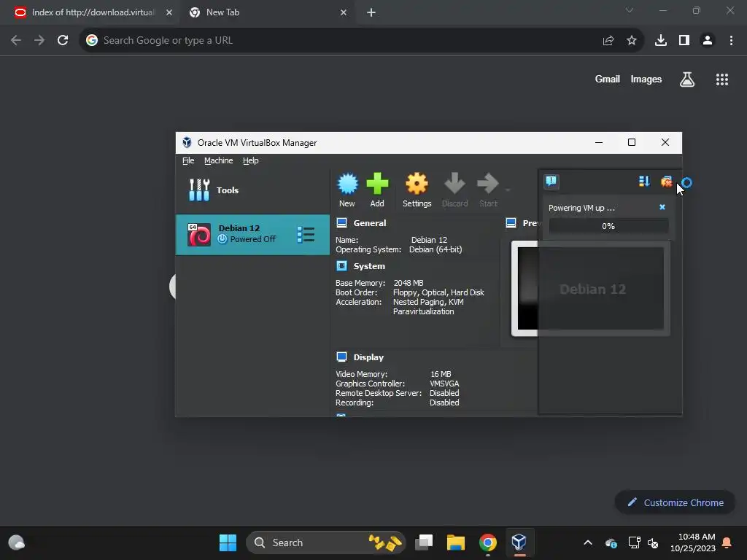Open the Images link
The image size is (747, 560).
click(646, 79)
